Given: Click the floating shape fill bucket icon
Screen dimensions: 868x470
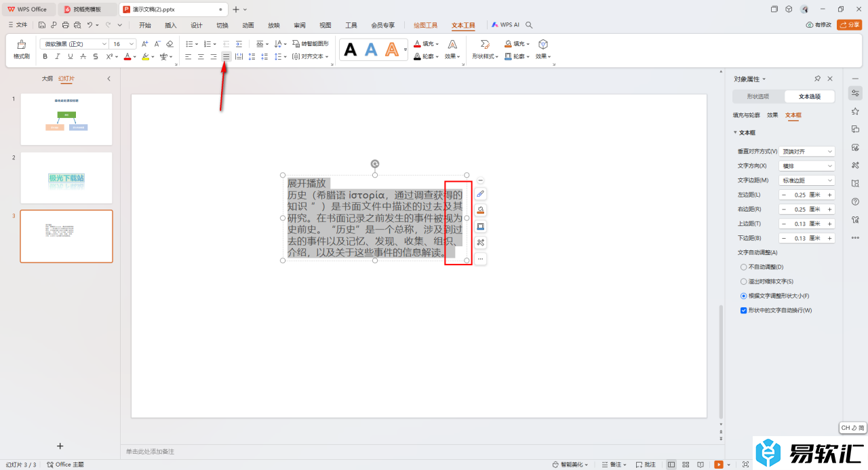Looking at the screenshot, I should [481, 210].
